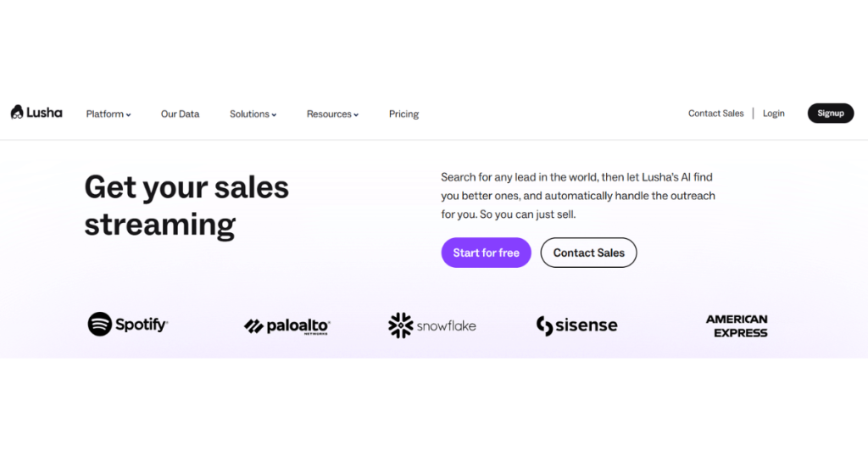This screenshot has height=456, width=868.
Task: Click the Snowflake logo
Action: pos(432,325)
